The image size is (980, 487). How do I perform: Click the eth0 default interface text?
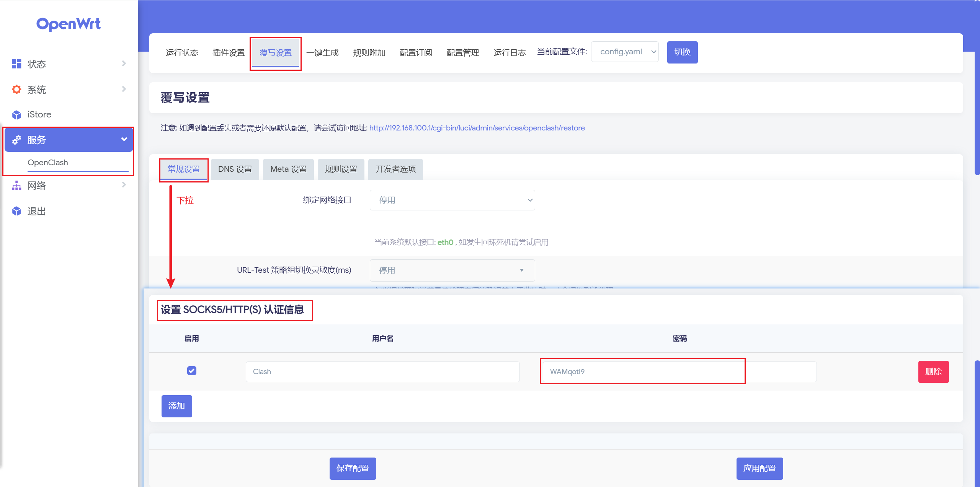[445, 242]
